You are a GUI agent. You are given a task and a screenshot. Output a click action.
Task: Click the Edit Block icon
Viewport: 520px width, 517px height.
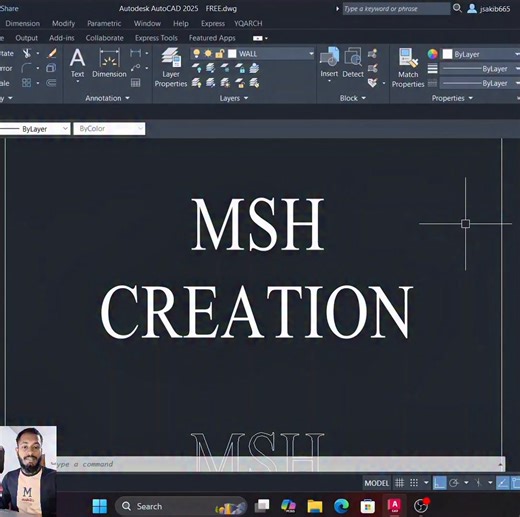pos(372,68)
